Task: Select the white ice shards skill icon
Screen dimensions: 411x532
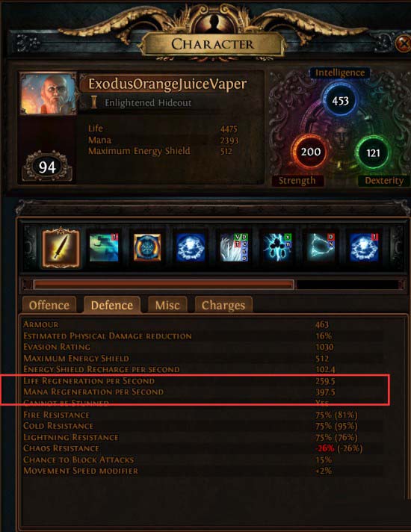Action: click(x=234, y=247)
